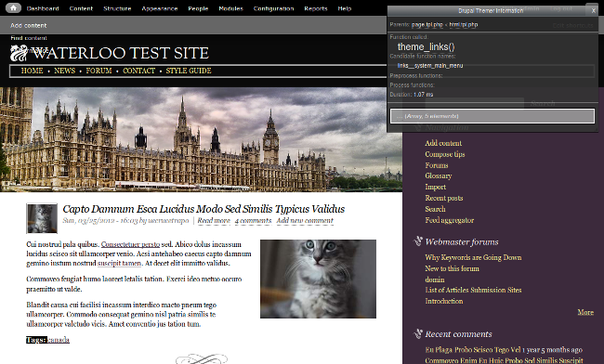The image size is (604, 364).
Task: Open the Configuration admin menu
Action: [273, 8]
